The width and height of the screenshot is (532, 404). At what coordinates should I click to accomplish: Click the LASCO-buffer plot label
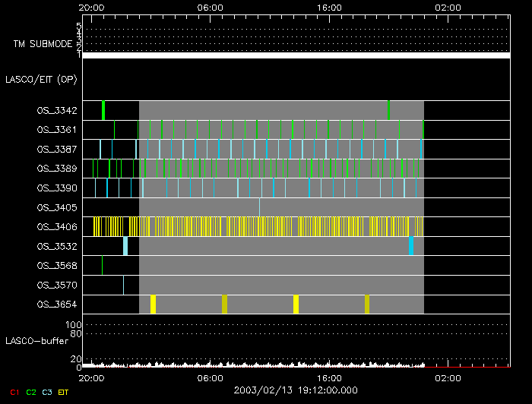pos(40,340)
